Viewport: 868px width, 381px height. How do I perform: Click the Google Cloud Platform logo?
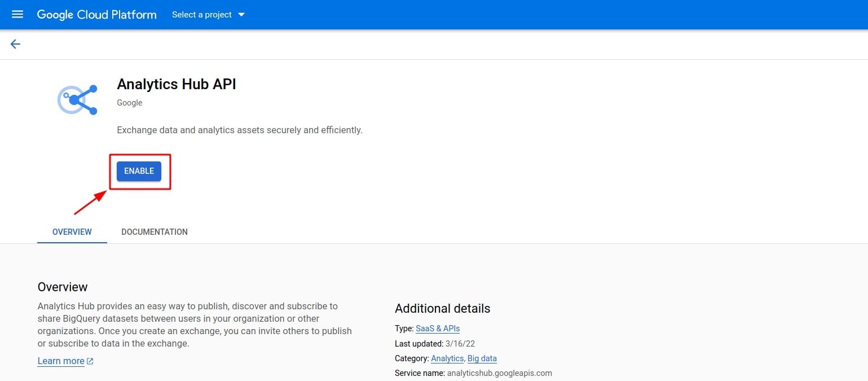click(x=96, y=15)
